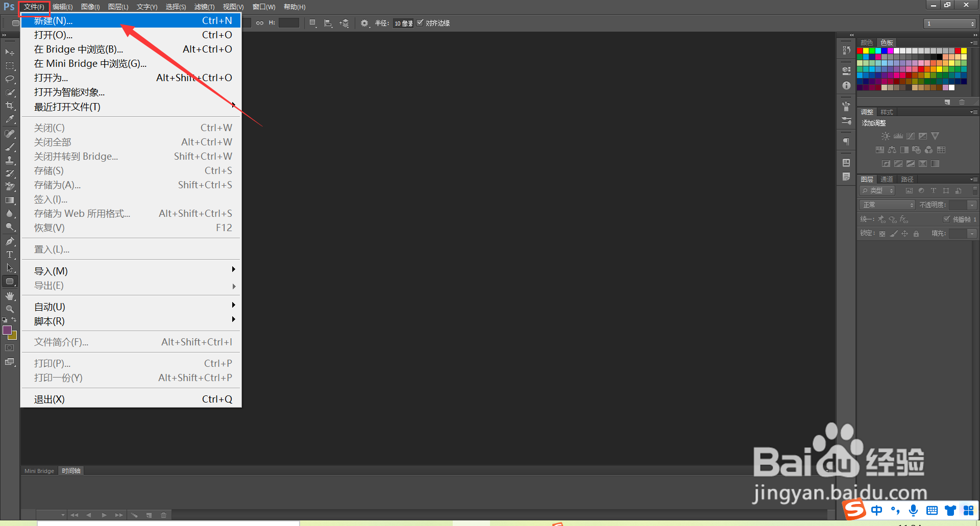Image resolution: width=980 pixels, height=526 pixels.
Task: Open the 编辑(E) menu
Action: (62, 7)
